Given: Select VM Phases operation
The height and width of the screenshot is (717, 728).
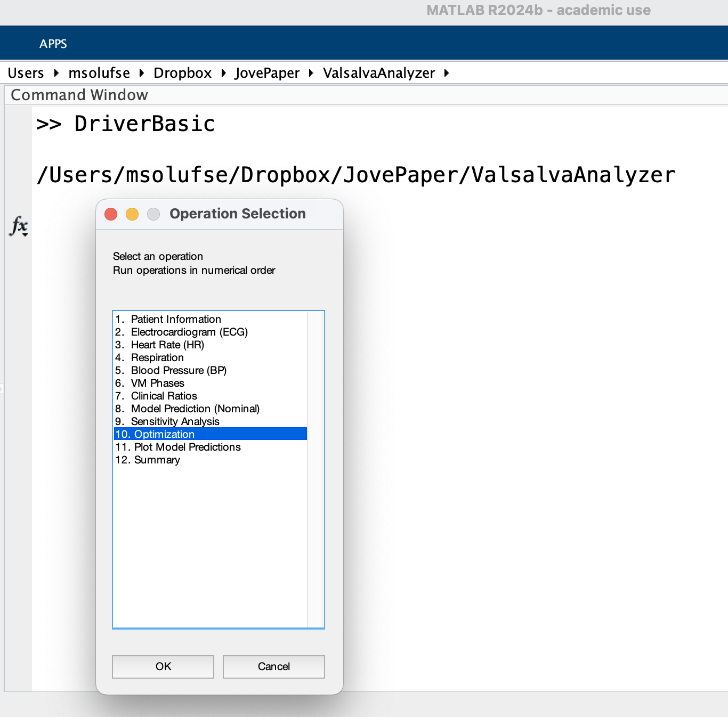Looking at the screenshot, I should click(157, 383).
